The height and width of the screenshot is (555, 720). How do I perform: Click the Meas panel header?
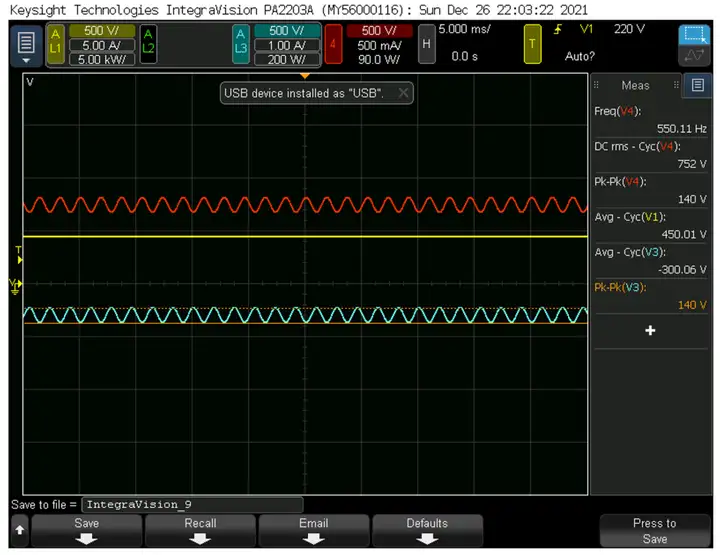[636, 85]
